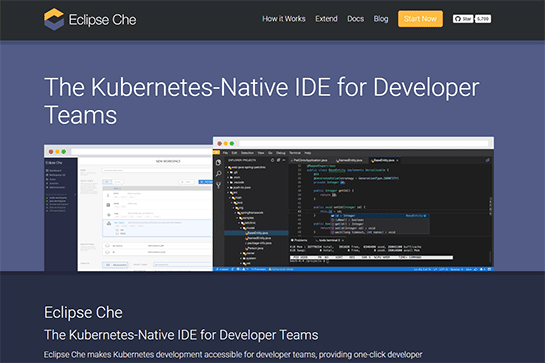Click the Eclipse Che cube logo icon
This screenshot has width=545, height=363.
tap(54, 19)
